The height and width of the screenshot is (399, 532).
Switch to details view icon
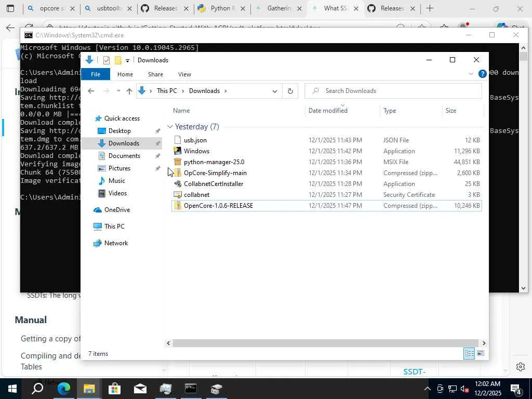point(469,353)
